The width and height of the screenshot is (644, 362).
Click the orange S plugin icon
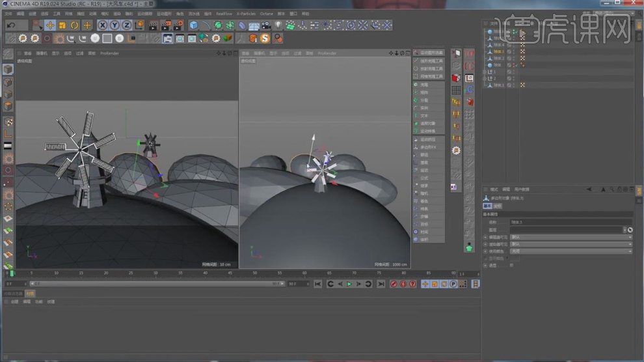pos(265,38)
